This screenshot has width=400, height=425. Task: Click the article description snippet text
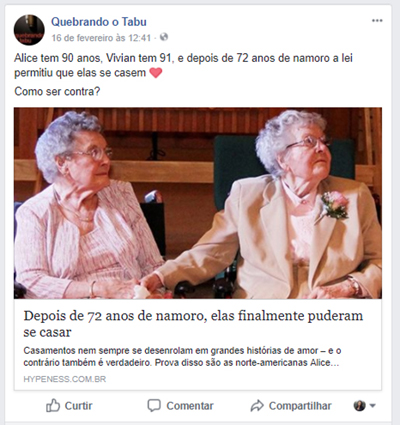click(x=182, y=356)
